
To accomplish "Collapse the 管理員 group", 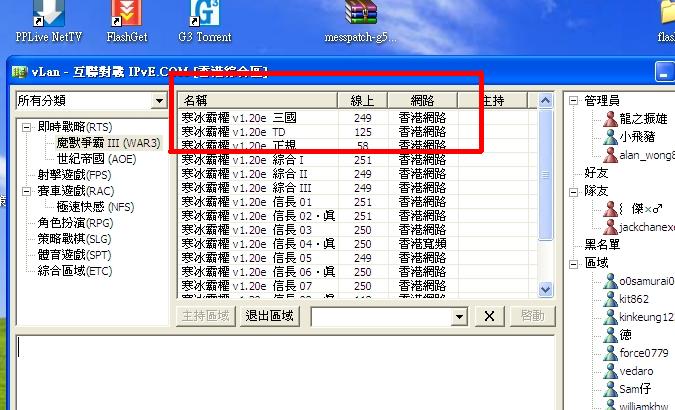I will (573, 101).
